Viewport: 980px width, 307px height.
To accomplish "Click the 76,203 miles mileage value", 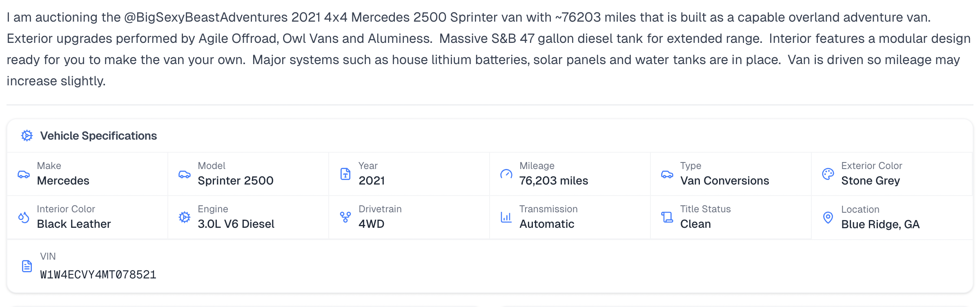I will [554, 180].
